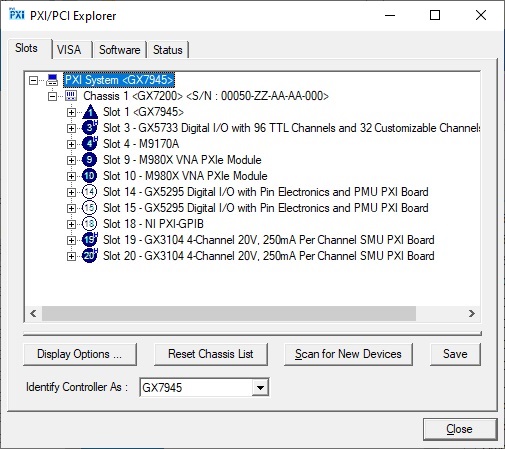Select Slot 4 - M9170A row
Viewport: 505px width, 449px height.
pos(141,144)
